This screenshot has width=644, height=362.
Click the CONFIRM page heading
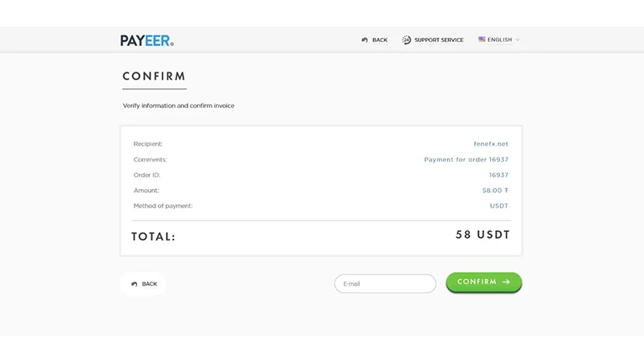(154, 76)
